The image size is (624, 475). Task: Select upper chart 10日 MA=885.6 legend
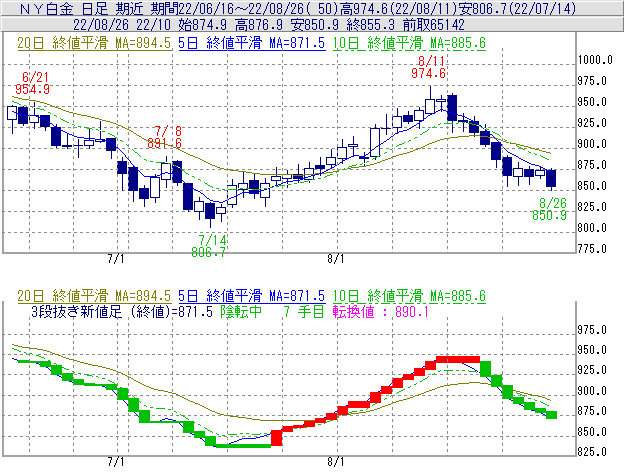click(x=409, y=43)
